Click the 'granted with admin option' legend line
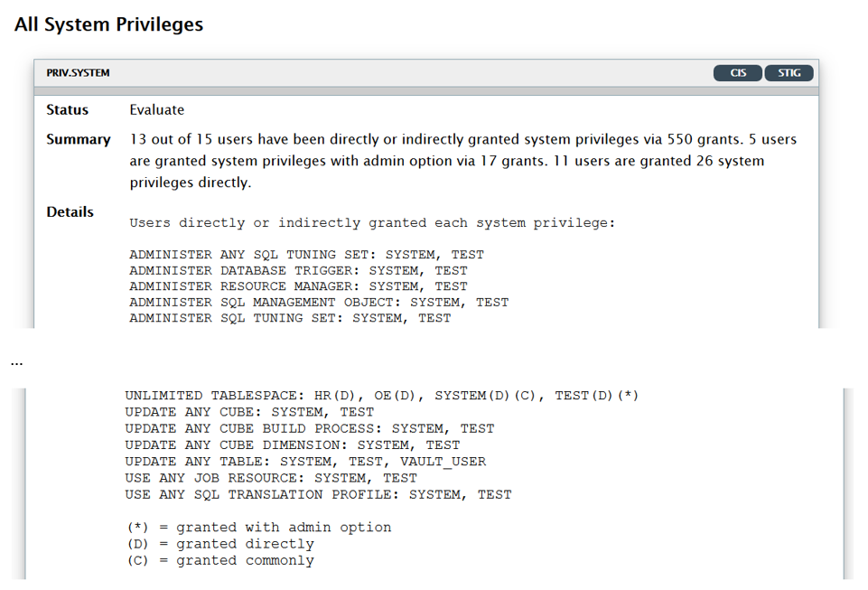Image resolution: width=868 pixels, height=590 pixels. [258, 528]
